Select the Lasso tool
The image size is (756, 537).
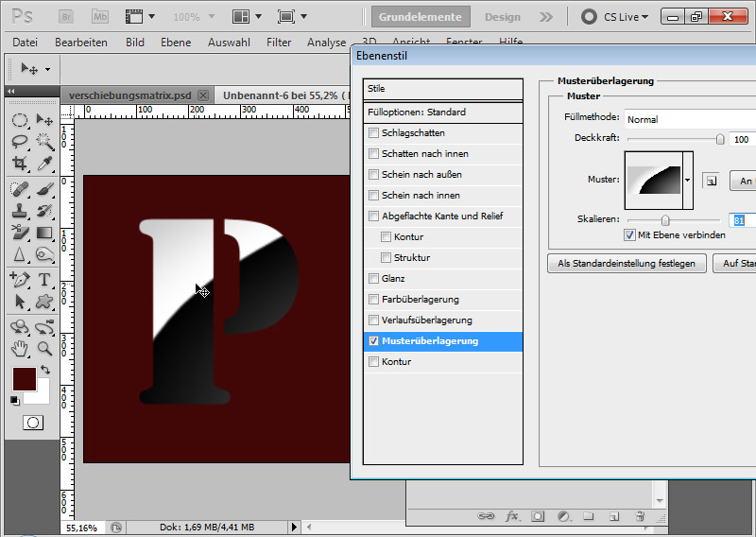click(19, 141)
